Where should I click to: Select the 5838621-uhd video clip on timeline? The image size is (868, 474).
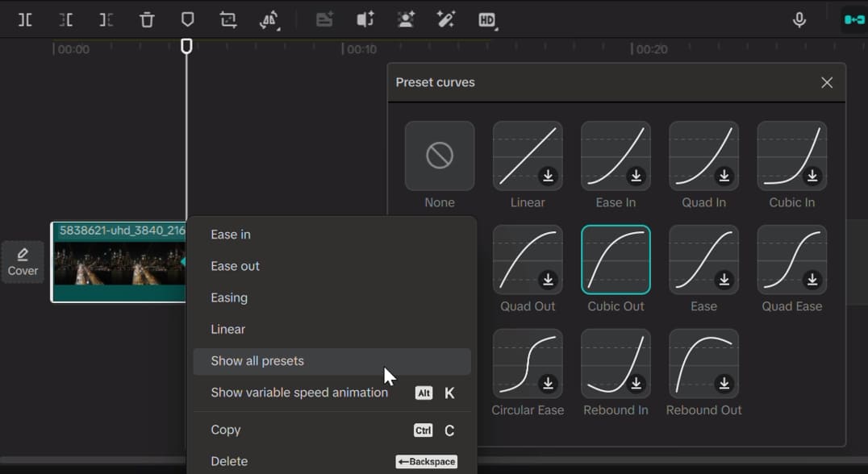(x=119, y=262)
